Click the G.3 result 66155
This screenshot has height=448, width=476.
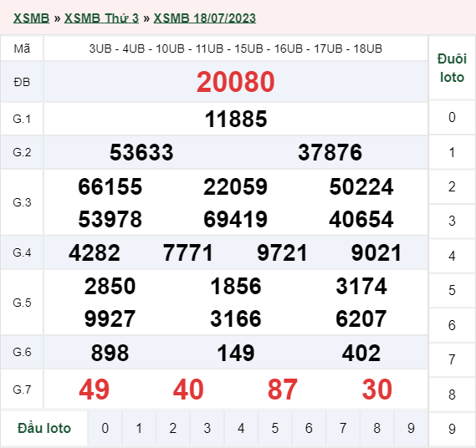point(110,186)
